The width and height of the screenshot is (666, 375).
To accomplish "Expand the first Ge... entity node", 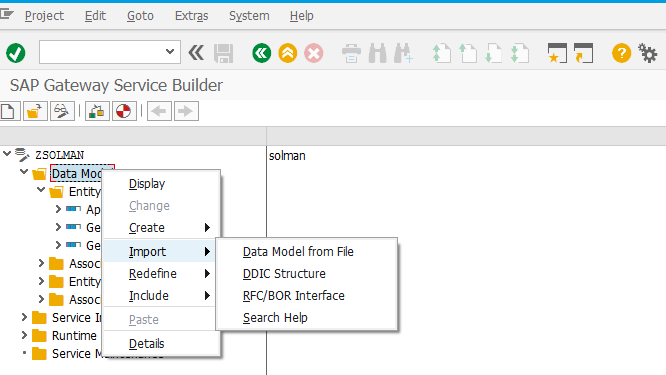I will click(58, 227).
